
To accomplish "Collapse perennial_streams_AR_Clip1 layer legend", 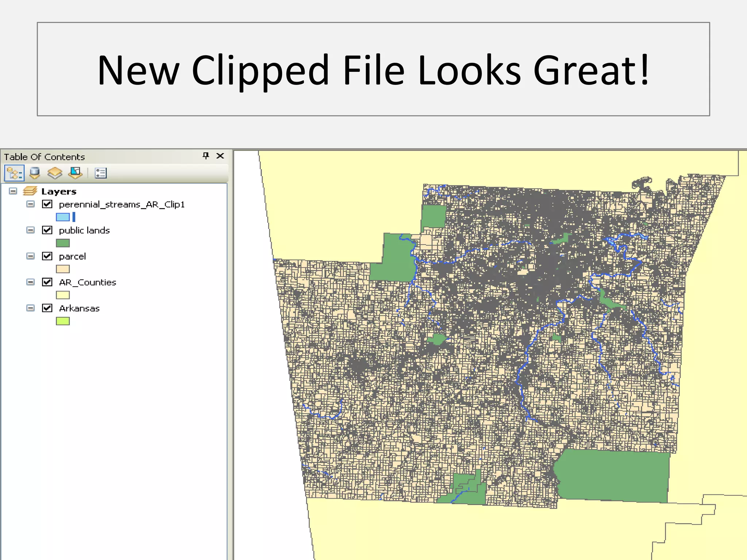I will point(31,204).
